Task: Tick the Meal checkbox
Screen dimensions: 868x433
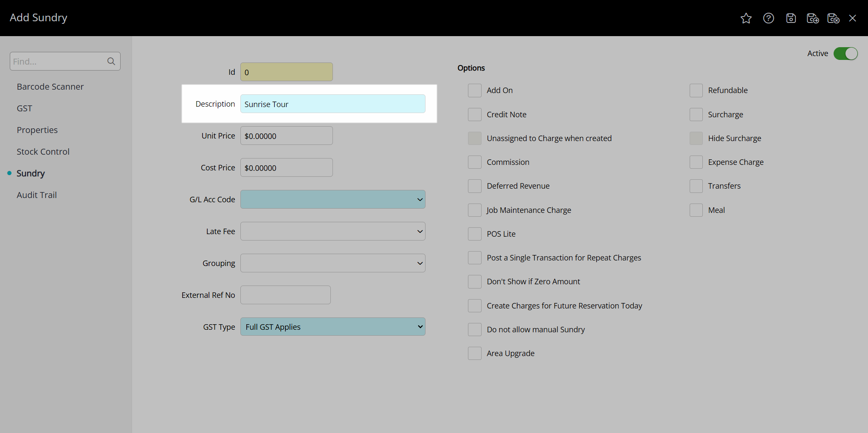Action: click(696, 210)
